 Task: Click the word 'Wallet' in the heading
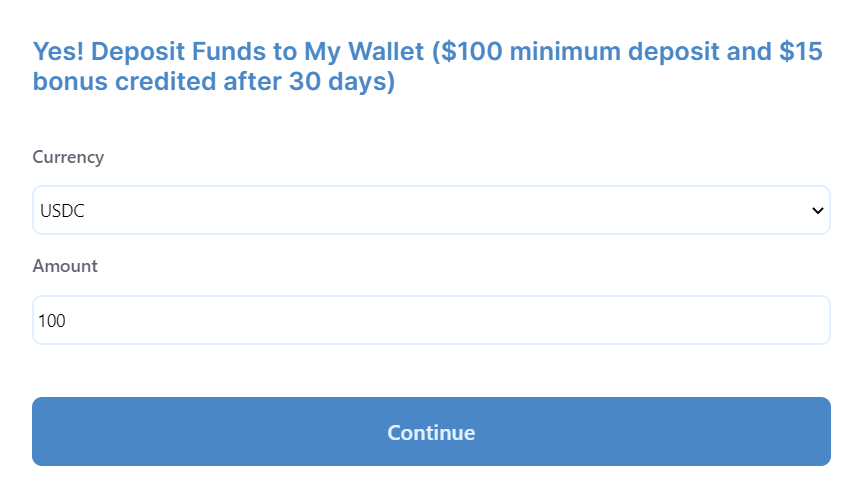pos(386,52)
